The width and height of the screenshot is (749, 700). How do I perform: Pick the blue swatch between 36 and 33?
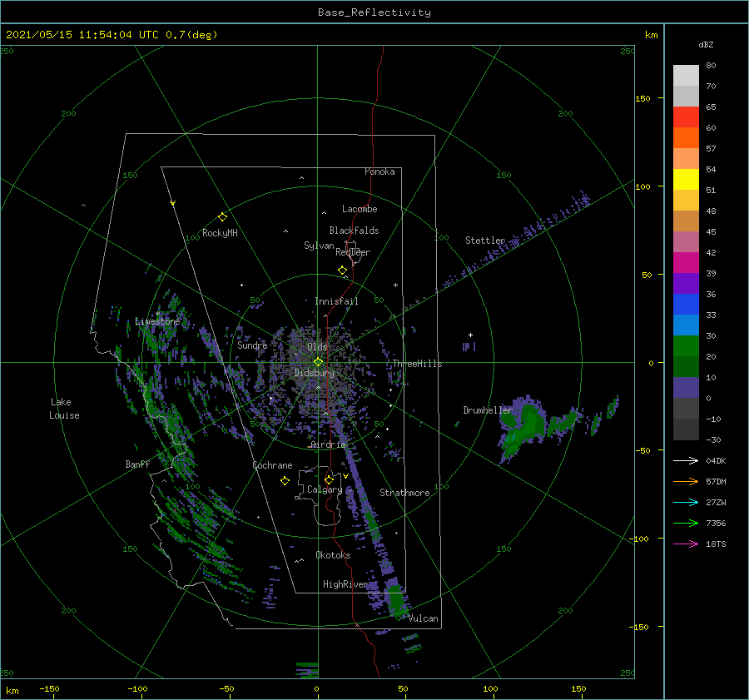pyautogui.click(x=686, y=304)
